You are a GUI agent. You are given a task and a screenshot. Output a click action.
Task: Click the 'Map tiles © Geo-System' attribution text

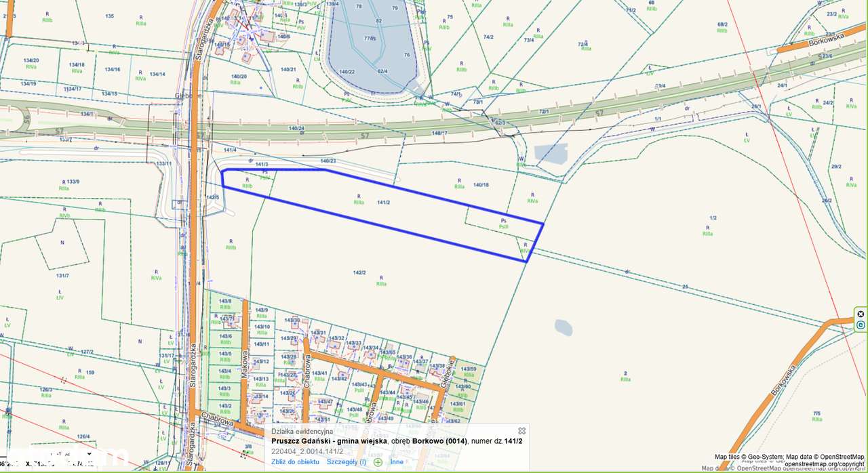pyautogui.click(x=749, y=457)
